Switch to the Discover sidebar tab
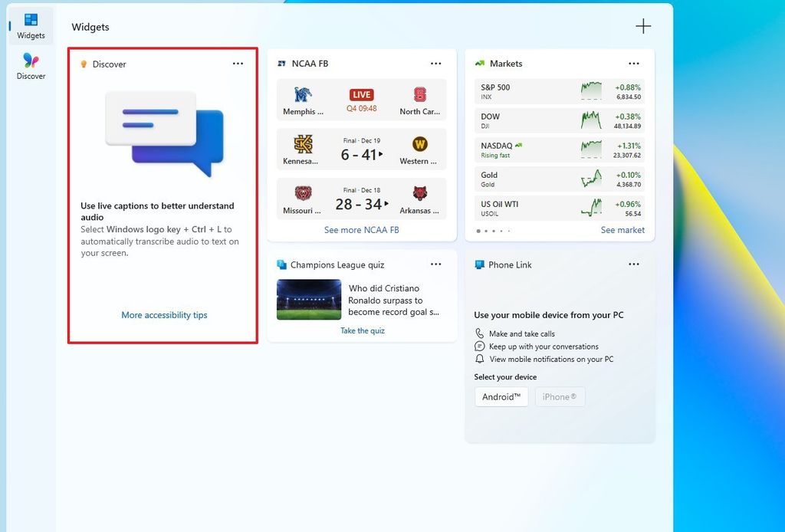Screen dimensions: 785x532 (31, 66)
